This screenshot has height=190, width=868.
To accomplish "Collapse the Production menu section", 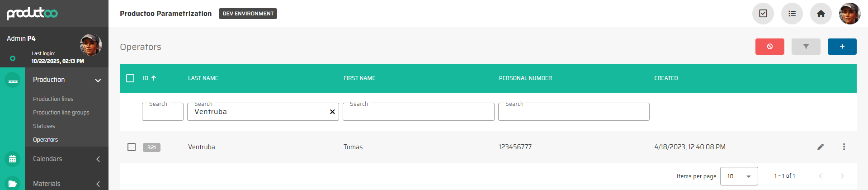I will pos(98,80).
